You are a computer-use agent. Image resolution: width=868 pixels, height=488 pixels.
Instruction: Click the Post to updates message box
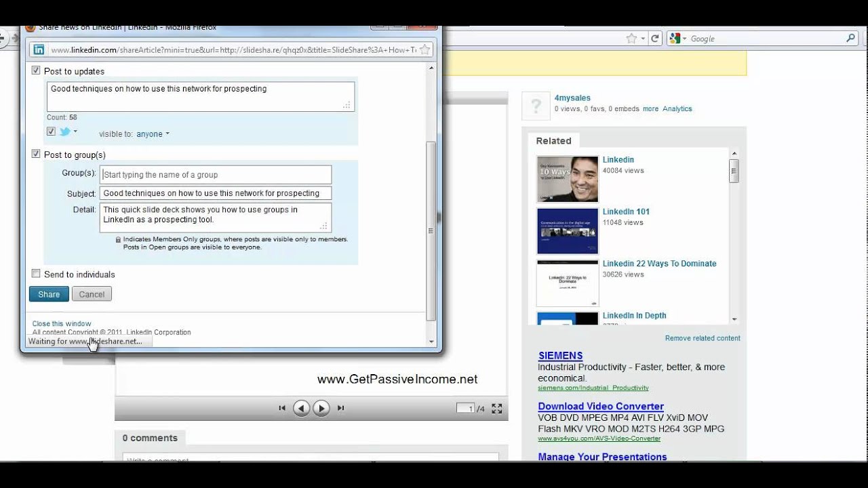(x=201, y=96)
